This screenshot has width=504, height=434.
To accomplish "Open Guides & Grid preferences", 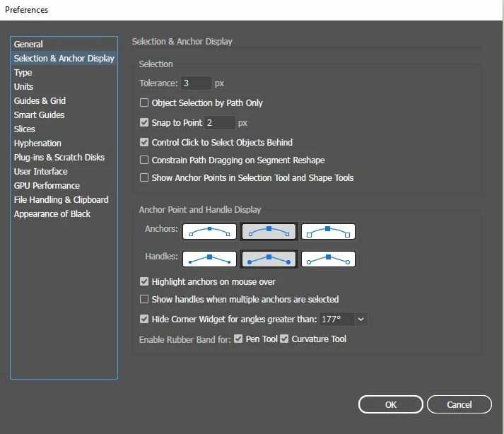I will coord(64,100).
